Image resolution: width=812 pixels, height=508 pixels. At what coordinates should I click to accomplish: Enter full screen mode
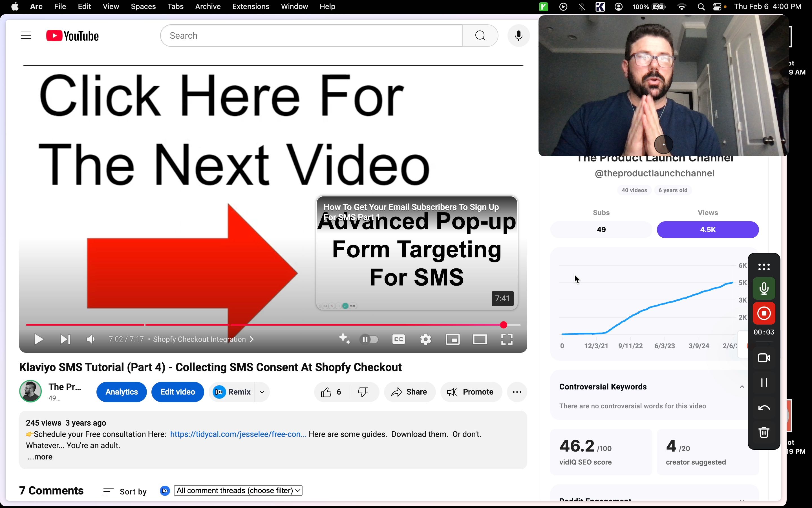(507, 339)
